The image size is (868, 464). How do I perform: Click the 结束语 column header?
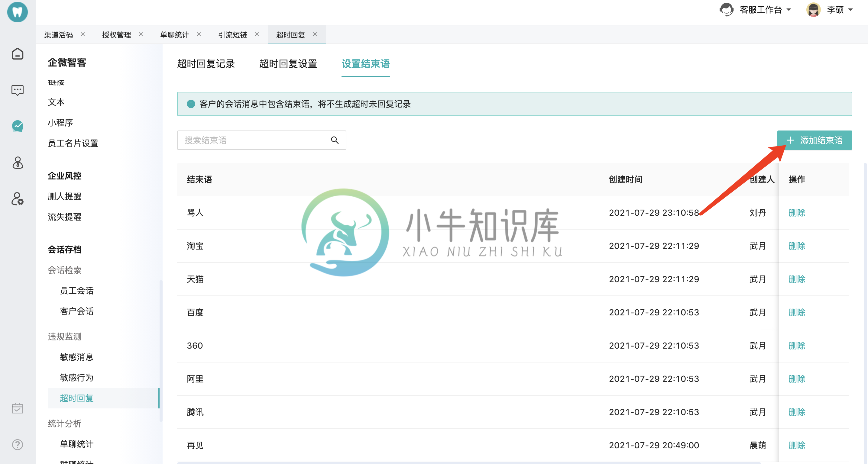tap(199, 180)
